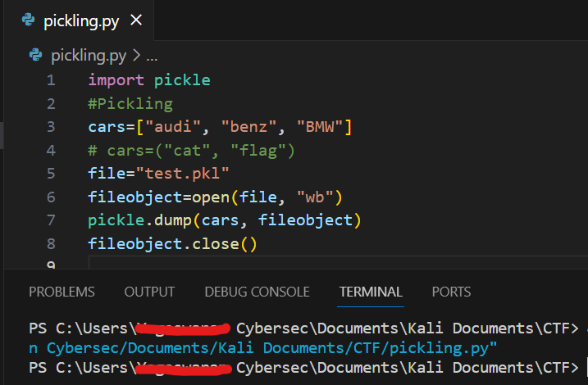Click the 'open' function call on line 6
588x385 pixels.
pyautogui.click(x=211, y=197)
